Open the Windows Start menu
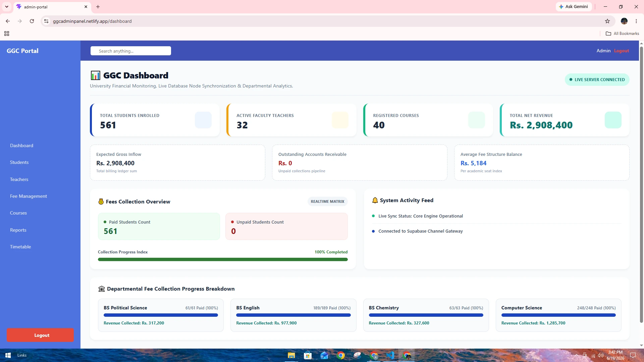Viewport: 644px width, 362px height. 8,355
